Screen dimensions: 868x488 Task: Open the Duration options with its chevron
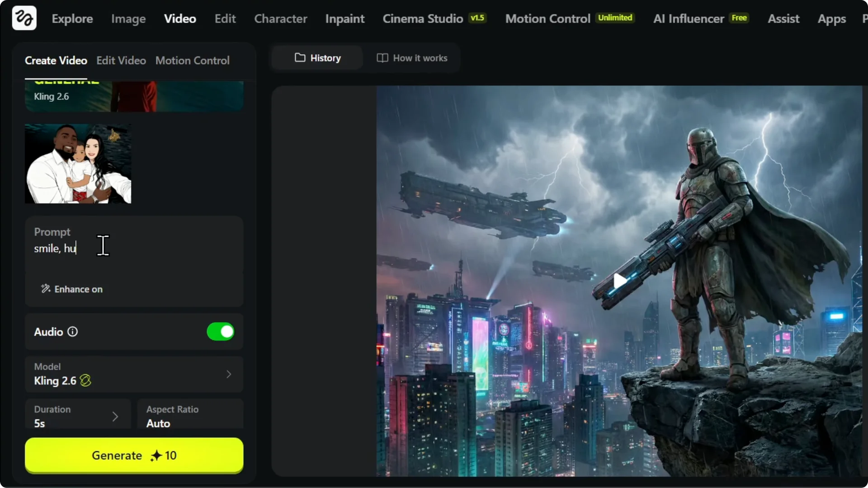(116, 416)
